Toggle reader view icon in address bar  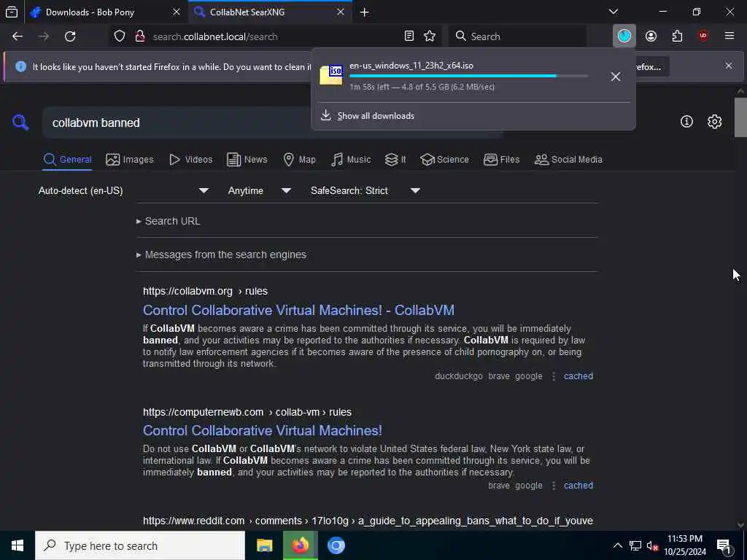point(409,36)
